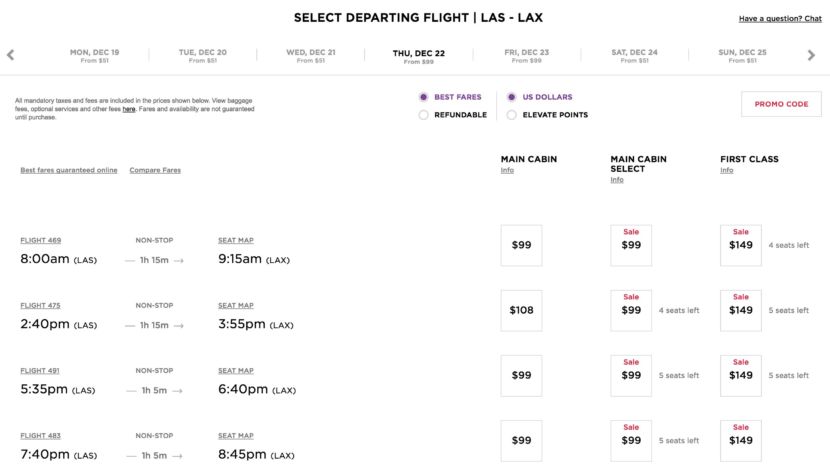830x470 pixels.
Task: Open the 'Have a question? Chat' link
Action: click(x=780, y=19)
